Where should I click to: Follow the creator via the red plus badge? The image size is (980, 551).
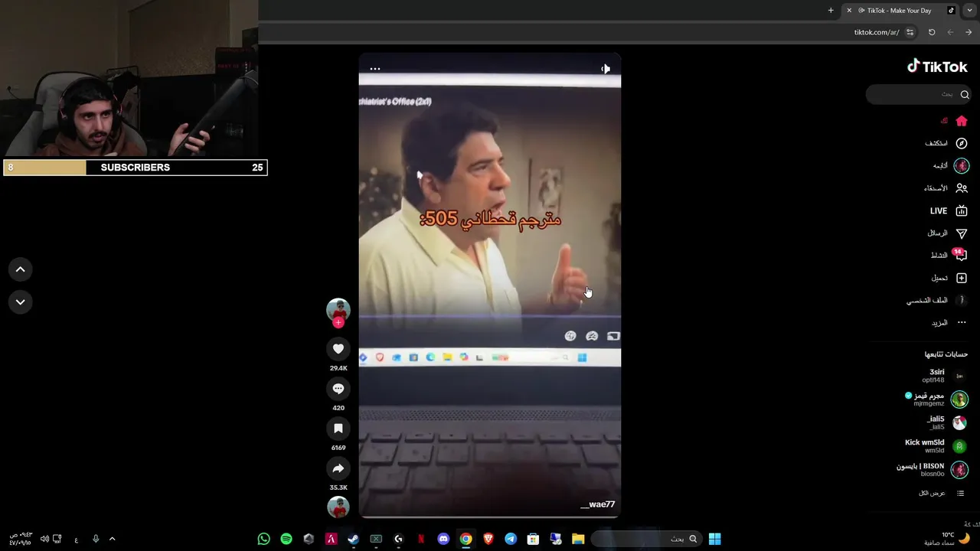[x=338, y=322]
